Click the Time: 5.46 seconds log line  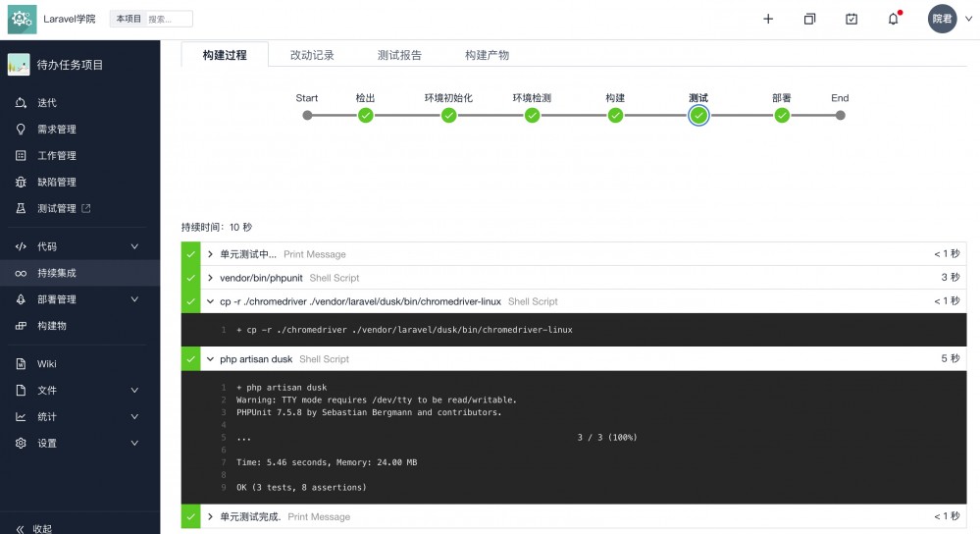coord(327,462)
